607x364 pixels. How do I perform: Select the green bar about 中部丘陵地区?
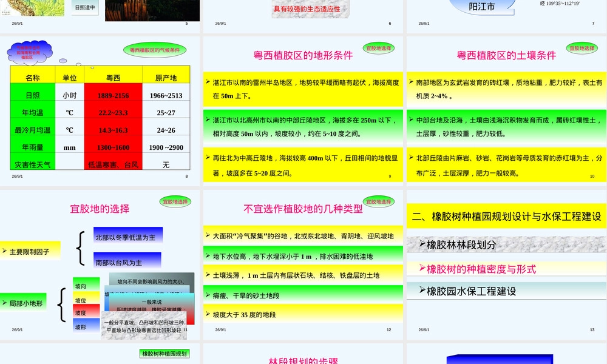click(x=303, y=127)
